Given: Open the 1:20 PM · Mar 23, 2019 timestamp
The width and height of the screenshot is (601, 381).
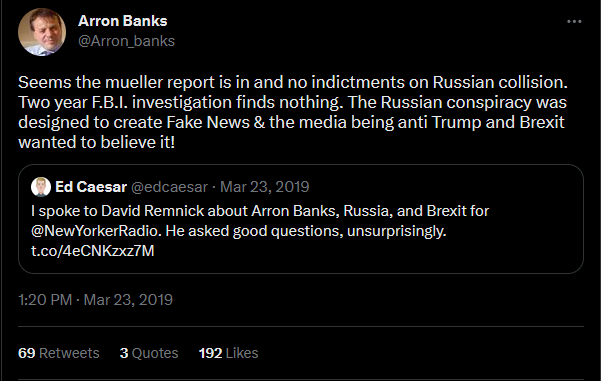Looking at the screenshot, I should 95,300.
